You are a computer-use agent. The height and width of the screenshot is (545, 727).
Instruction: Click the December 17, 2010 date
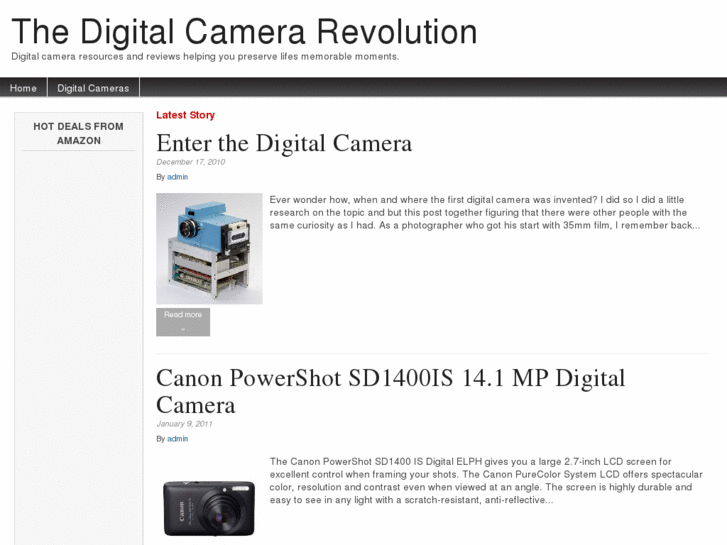(191, 162)
